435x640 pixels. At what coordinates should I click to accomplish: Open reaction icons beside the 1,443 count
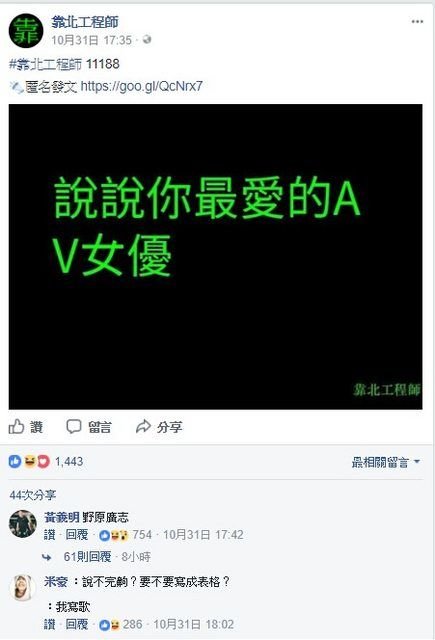tap(29, 462)
